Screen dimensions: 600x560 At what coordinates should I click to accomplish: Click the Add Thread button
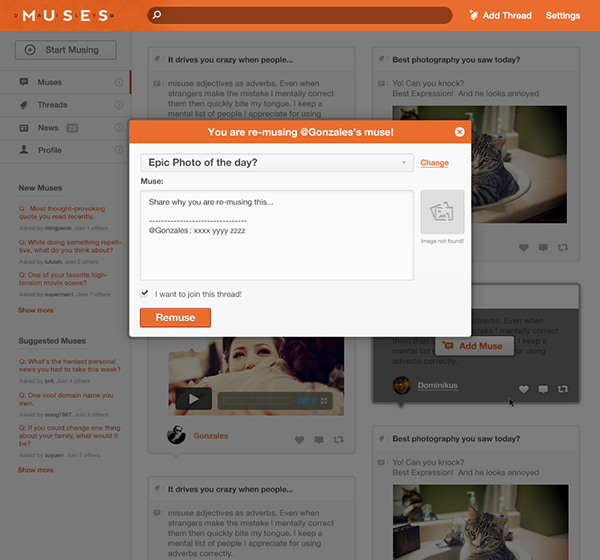(500, 15)
